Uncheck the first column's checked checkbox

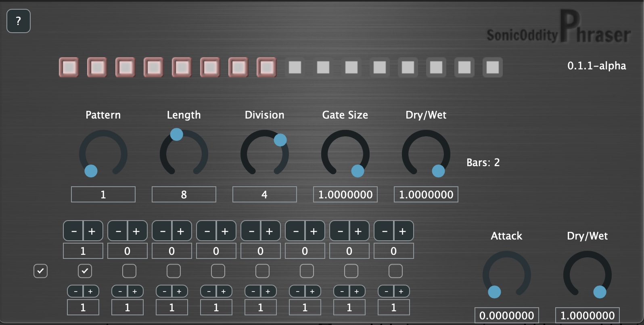click(85, 271)
